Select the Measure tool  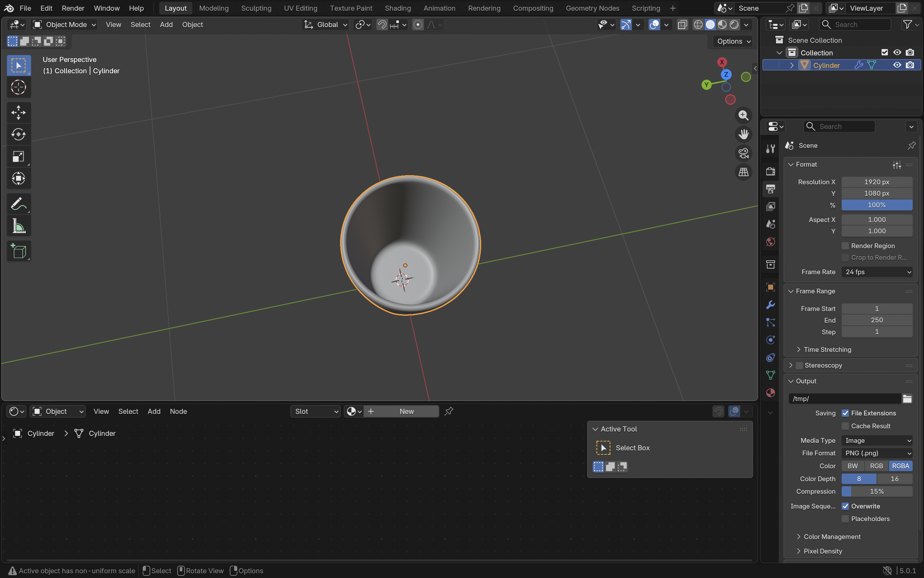click(18, 226)
